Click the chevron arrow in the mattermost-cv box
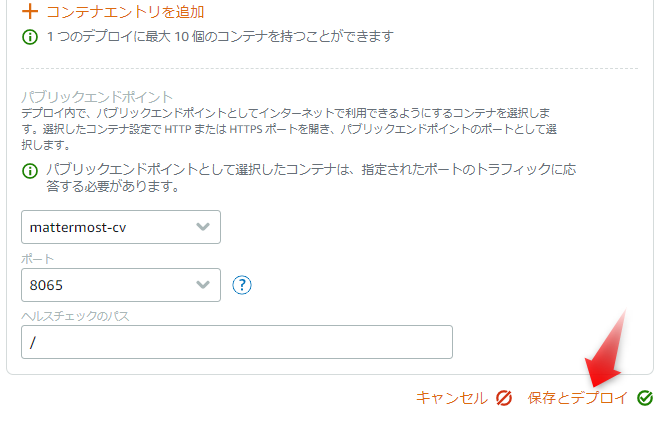Screen dimensions: 662x428 click(x=204, y=227)
